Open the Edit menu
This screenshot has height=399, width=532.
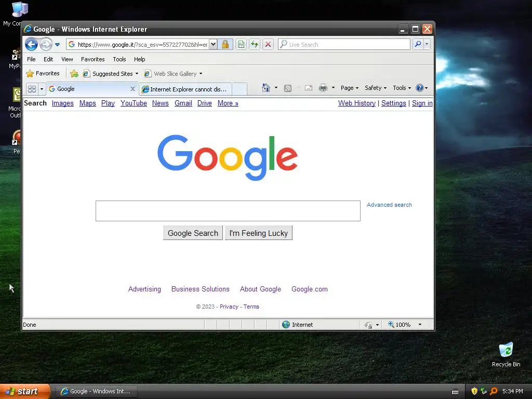48,59
